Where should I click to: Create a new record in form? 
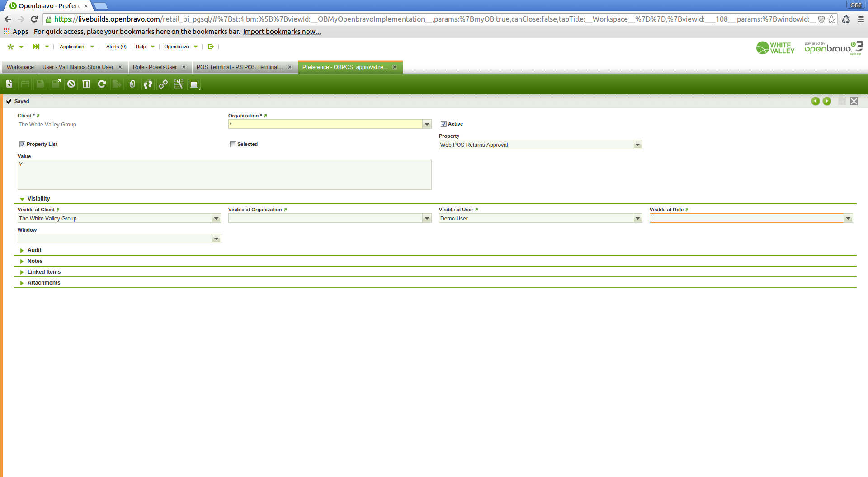coord(9,84)
